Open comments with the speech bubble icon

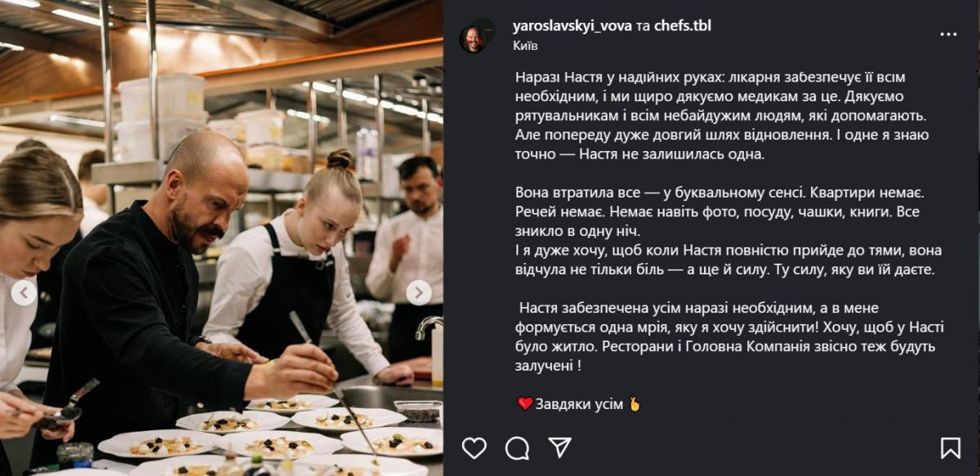tap(517, 447)
